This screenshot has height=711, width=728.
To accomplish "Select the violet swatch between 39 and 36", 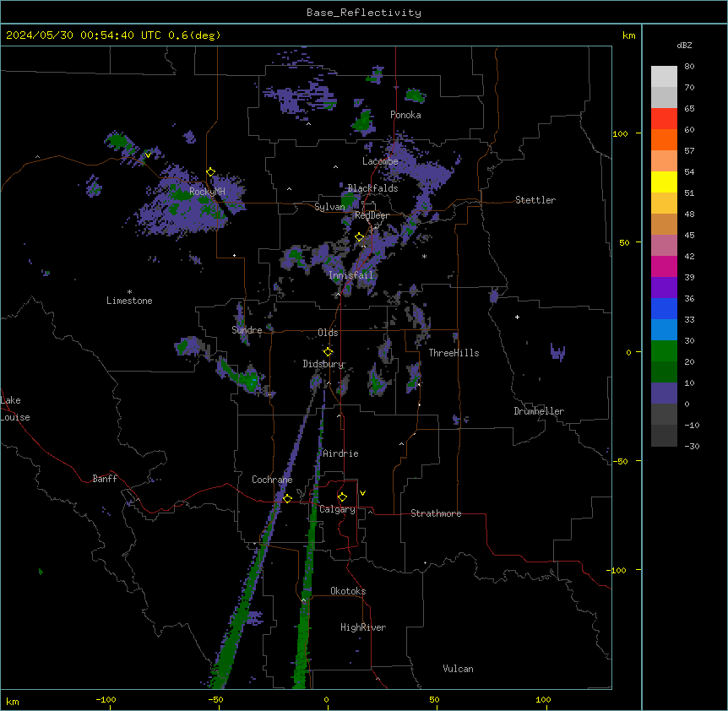I will pos(664,288).
